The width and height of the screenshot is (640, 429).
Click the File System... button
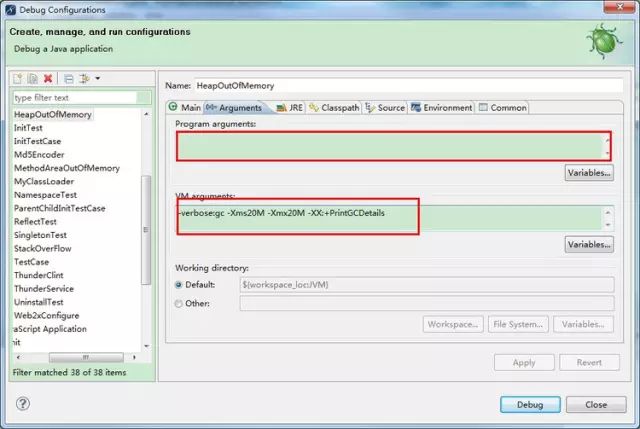[x=518, y=325]
